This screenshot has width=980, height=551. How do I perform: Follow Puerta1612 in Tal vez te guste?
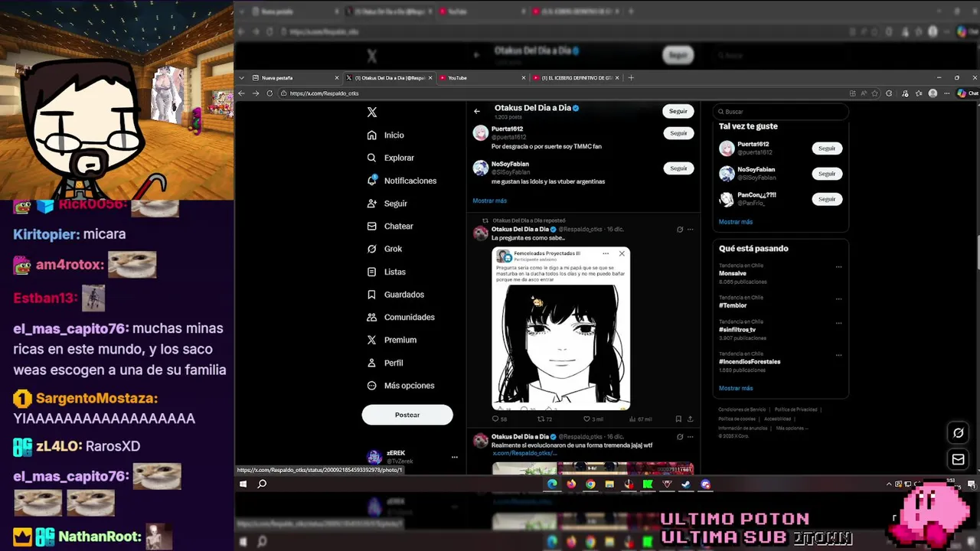point(827,148)
